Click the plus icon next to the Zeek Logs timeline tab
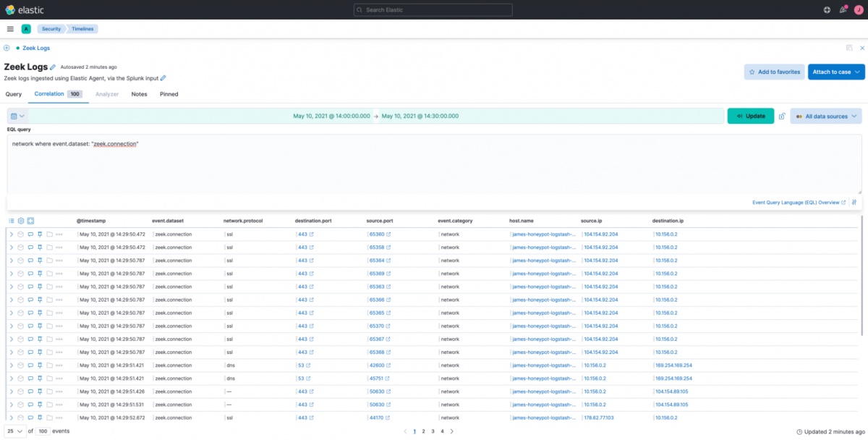 pyautogui.click(x=7, y=48)
